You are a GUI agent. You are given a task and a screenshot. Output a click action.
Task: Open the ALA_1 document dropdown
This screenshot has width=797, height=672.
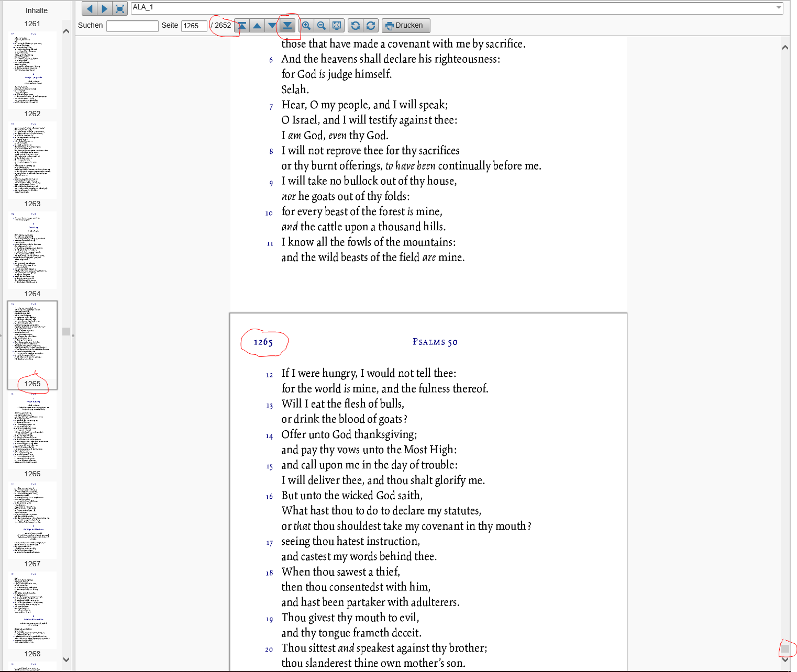point(779,7)
